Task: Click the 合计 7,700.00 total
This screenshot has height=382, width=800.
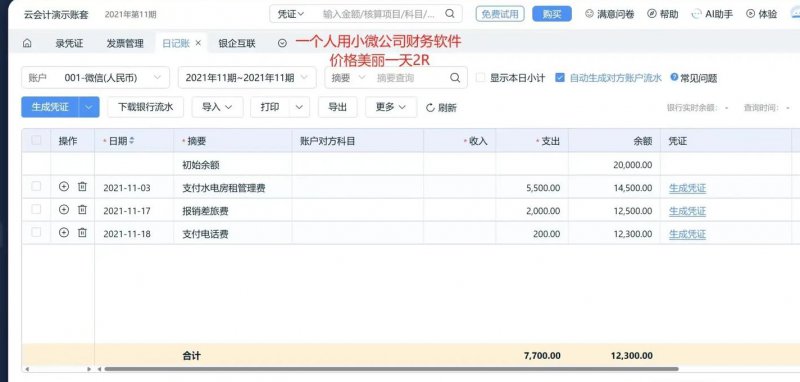Action: (542, 356)
